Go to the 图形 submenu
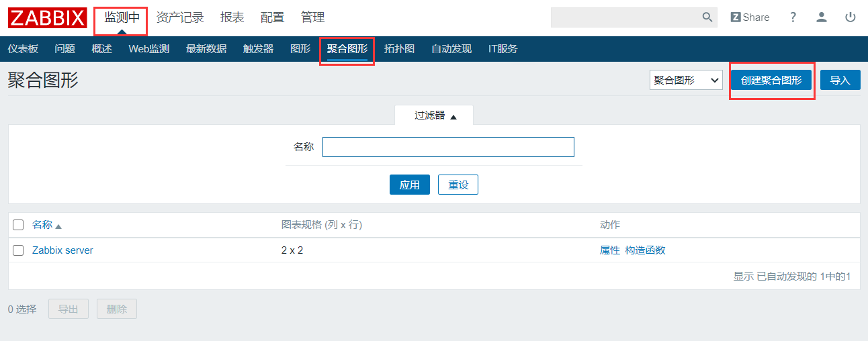The width and height of the screenshot is (868, 341). (300, 49)
